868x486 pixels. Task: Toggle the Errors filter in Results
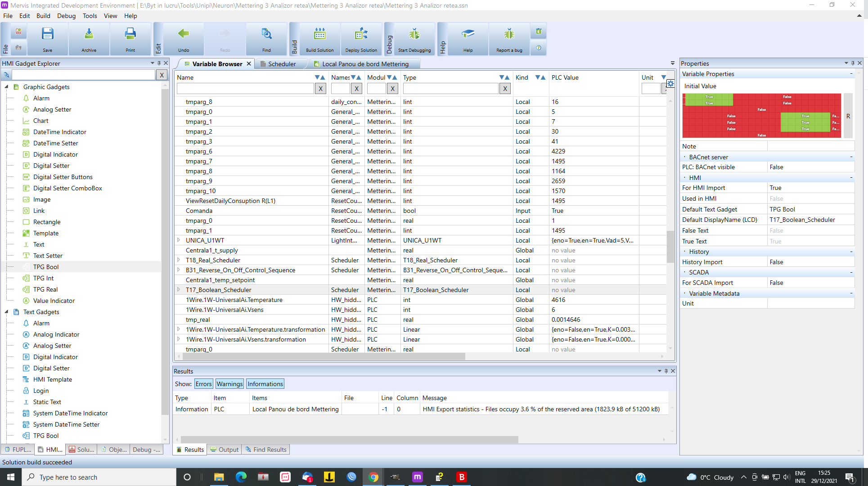tap(203, 384)
